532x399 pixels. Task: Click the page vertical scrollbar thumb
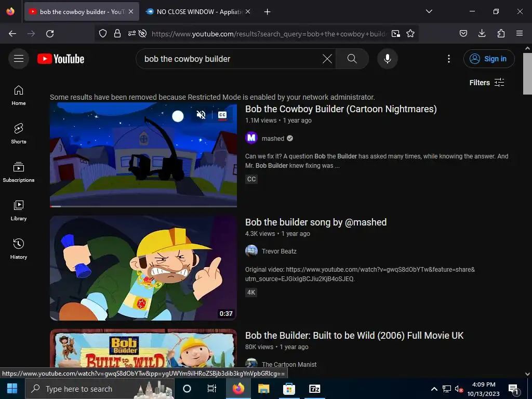pyautogui.click(x=527, y=74)
